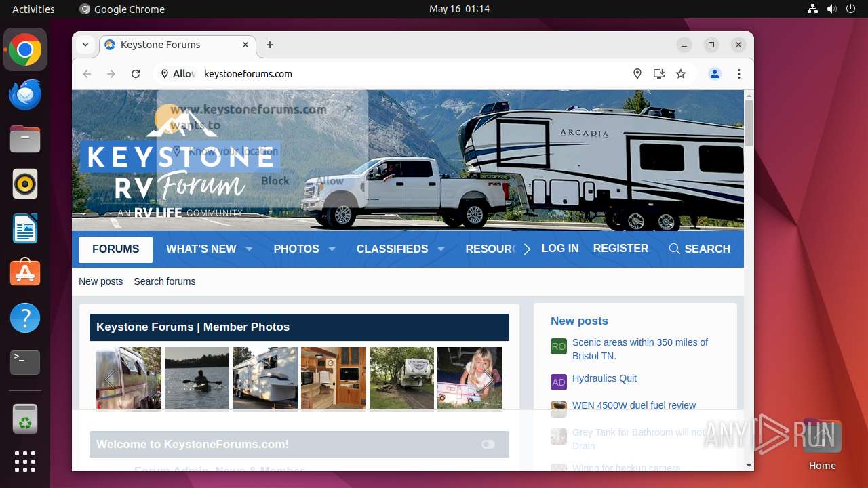Click the location icon left of the address
Screen dimensions: 868x488
[x=165, y=74]
